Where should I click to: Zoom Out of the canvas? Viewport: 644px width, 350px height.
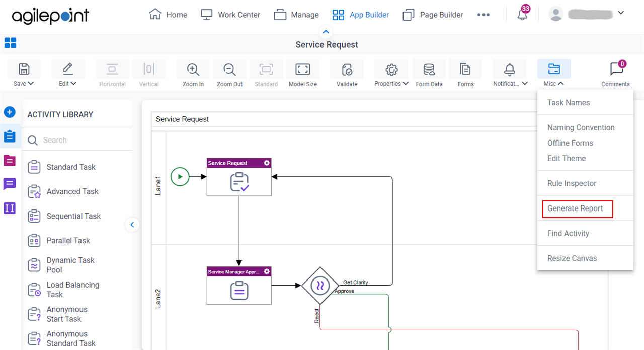tap(230, 74)
